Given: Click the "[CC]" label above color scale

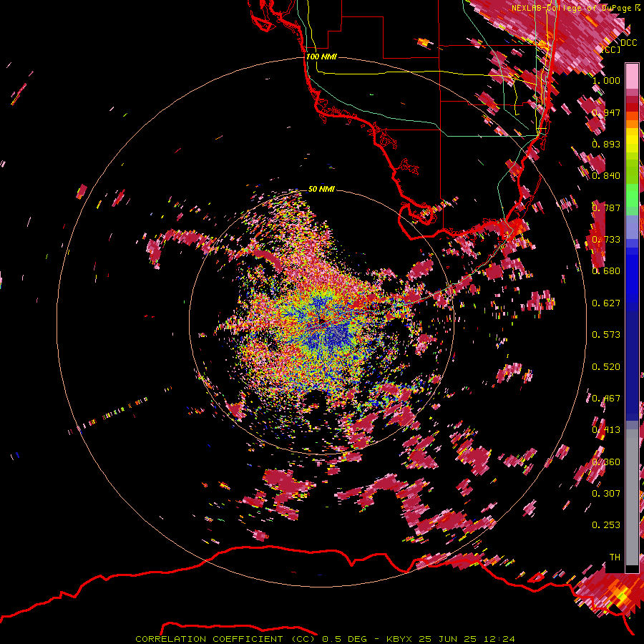Looking at the screenshot, I should [x=611, y=49].
